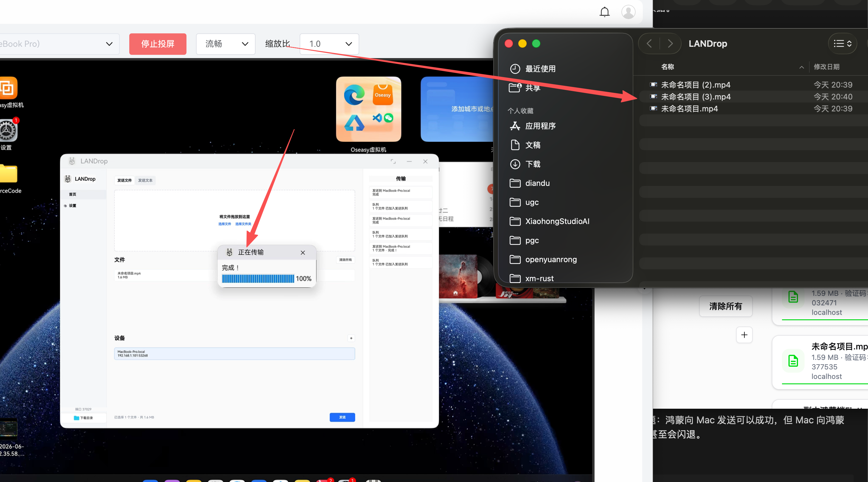Click green file icon on 032471 card
The image size is (868, 482).
pos(793,297)
